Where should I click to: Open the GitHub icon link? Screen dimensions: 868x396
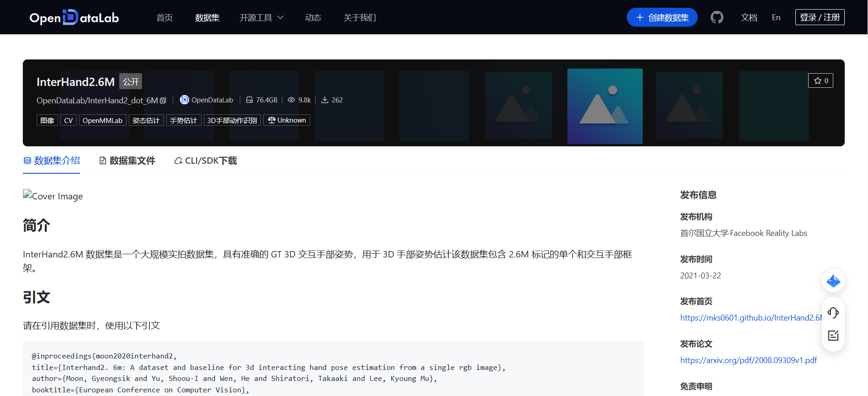tap(717, 17)
